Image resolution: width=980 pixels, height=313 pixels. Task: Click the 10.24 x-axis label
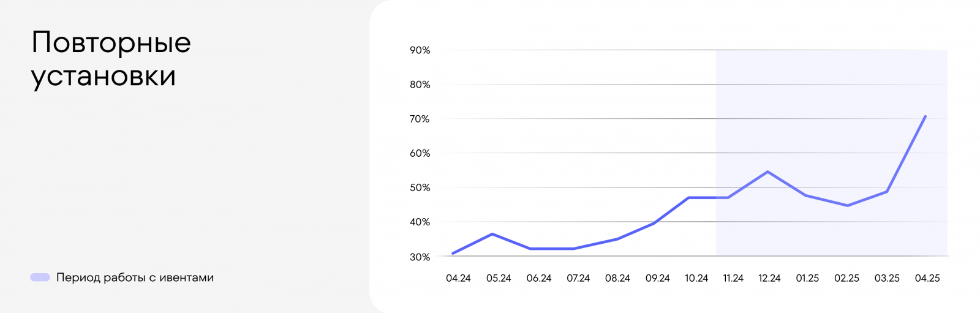click(696, 278)
